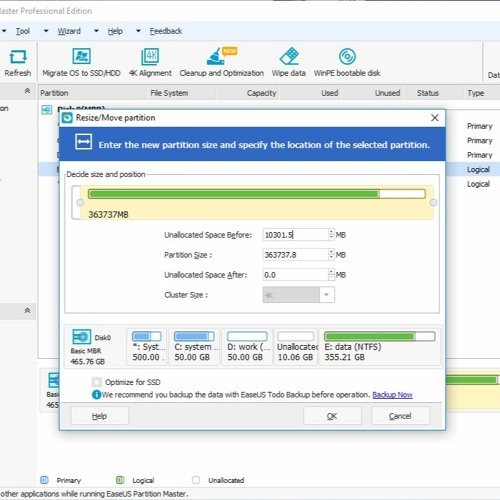
Task: Click the green partition size bar
Action: coord(257,194)
